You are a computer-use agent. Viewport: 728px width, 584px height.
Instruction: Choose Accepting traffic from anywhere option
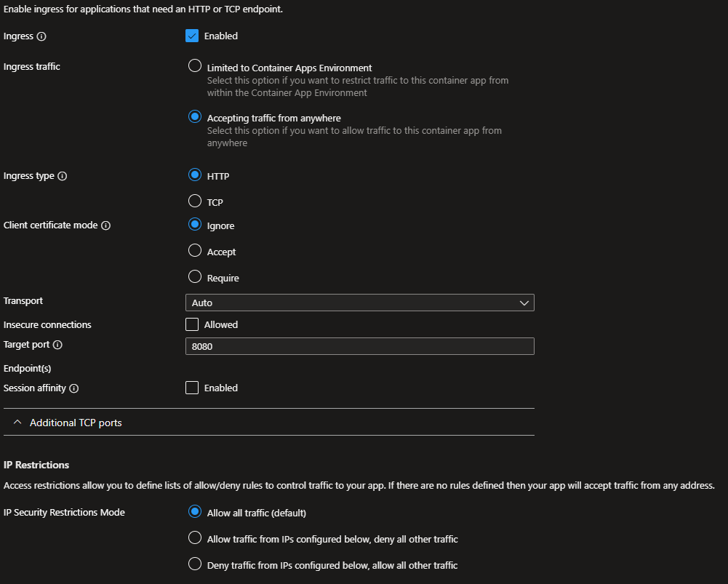(x=195, y=116)
